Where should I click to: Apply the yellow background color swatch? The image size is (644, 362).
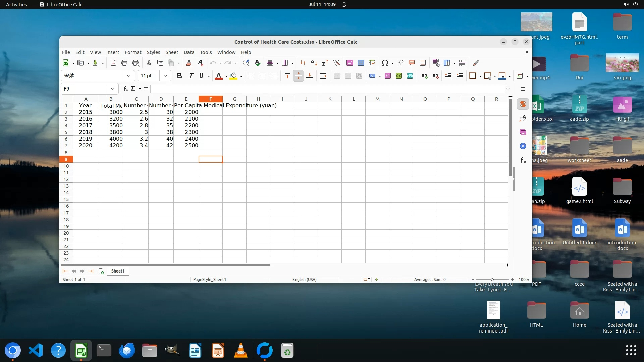coord(233,76)
